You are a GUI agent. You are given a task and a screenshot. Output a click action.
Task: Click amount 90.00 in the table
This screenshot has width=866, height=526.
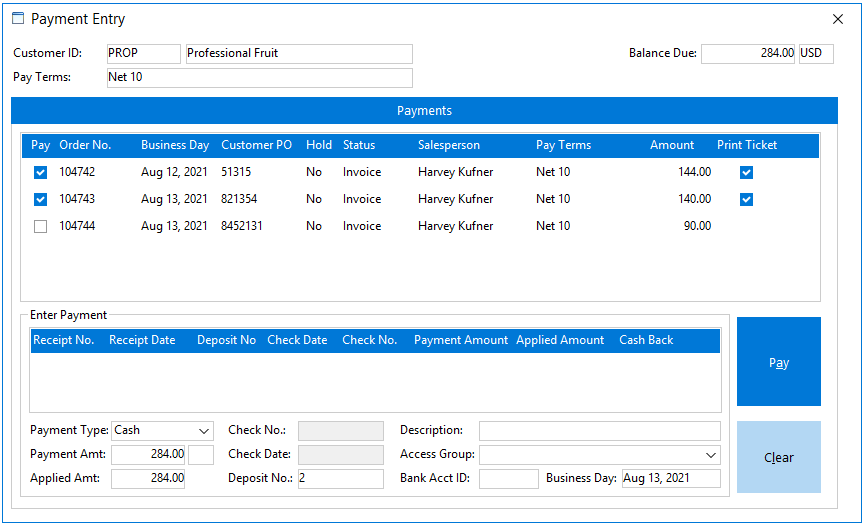(x=698, y=226)
